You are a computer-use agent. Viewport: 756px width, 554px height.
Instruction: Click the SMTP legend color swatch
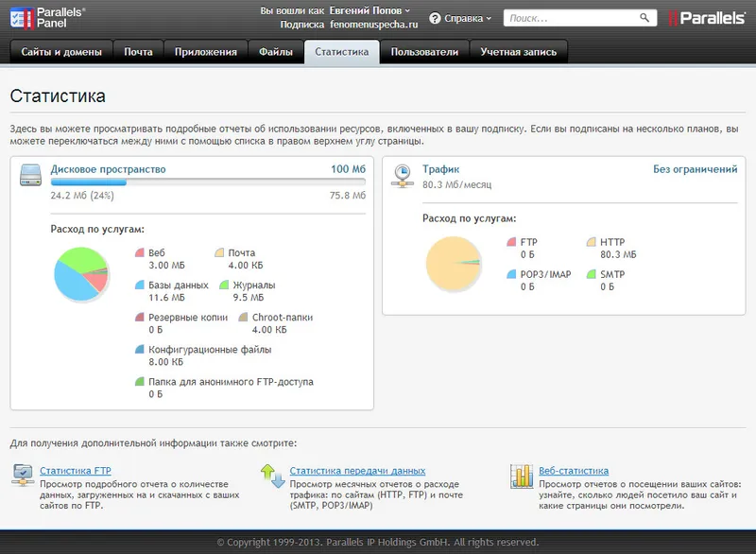pyautogui.click(x=592, y=274)
